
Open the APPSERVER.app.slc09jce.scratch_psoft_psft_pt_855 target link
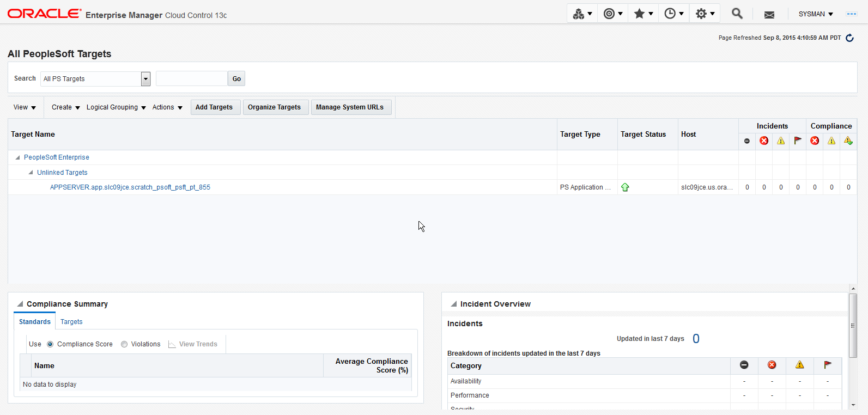[x=130, y=187]
